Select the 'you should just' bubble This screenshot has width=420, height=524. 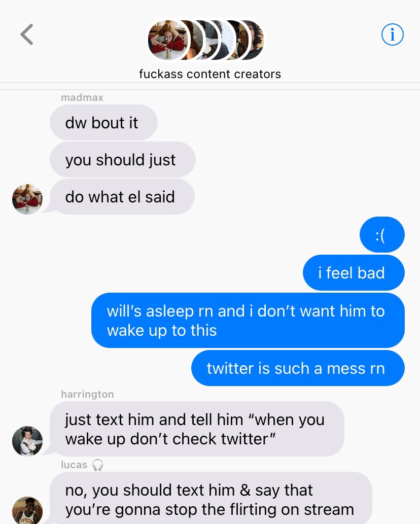[x=123, y=160]
